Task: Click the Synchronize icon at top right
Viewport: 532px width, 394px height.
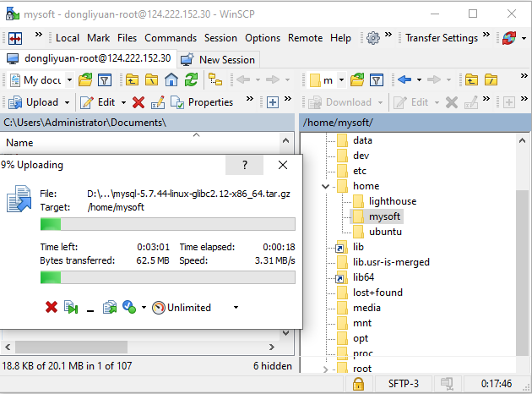Action: [x=509, y=38]
